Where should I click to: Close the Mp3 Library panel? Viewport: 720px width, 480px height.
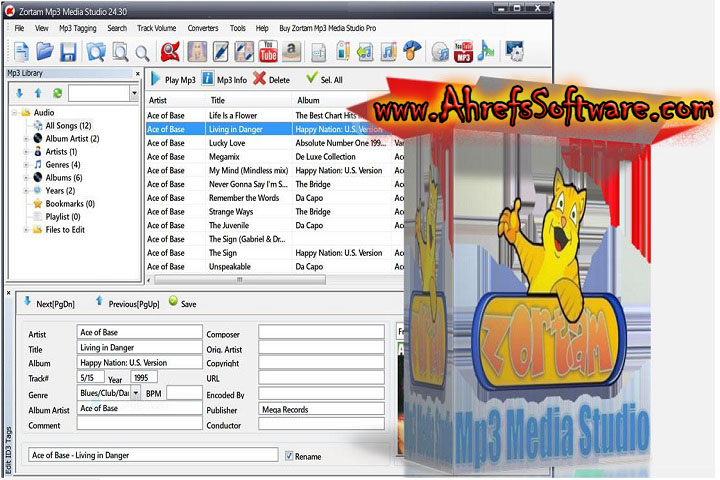coord(138,73)
